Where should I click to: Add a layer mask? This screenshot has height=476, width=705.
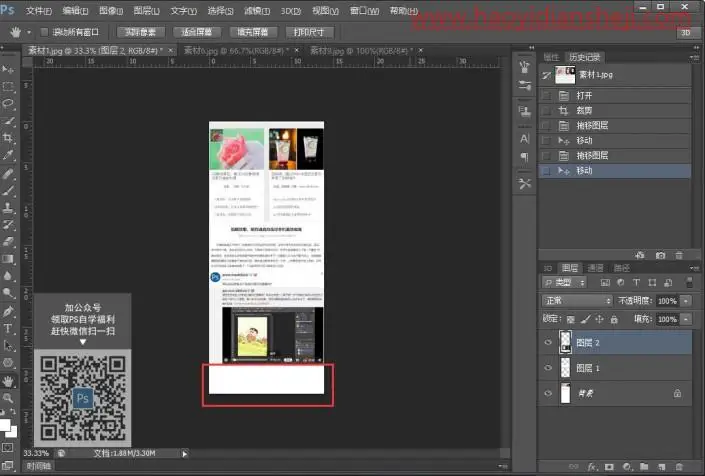coord(609,467)
